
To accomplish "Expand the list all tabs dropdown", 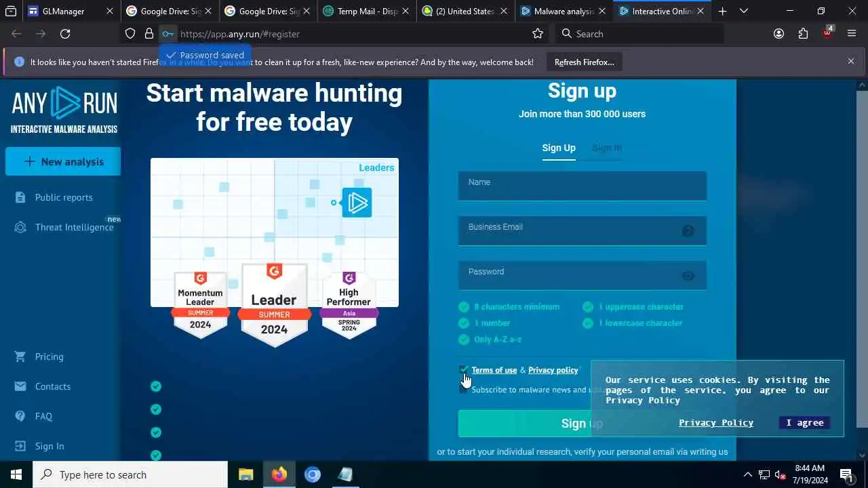I will point(744,11).
